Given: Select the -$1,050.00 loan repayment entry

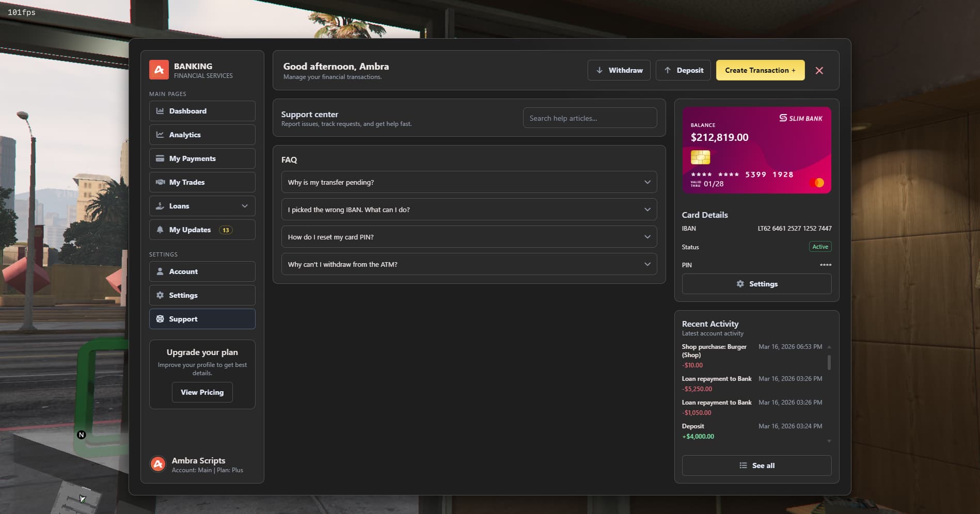Looking at the screenshot, I should (752, 408).
